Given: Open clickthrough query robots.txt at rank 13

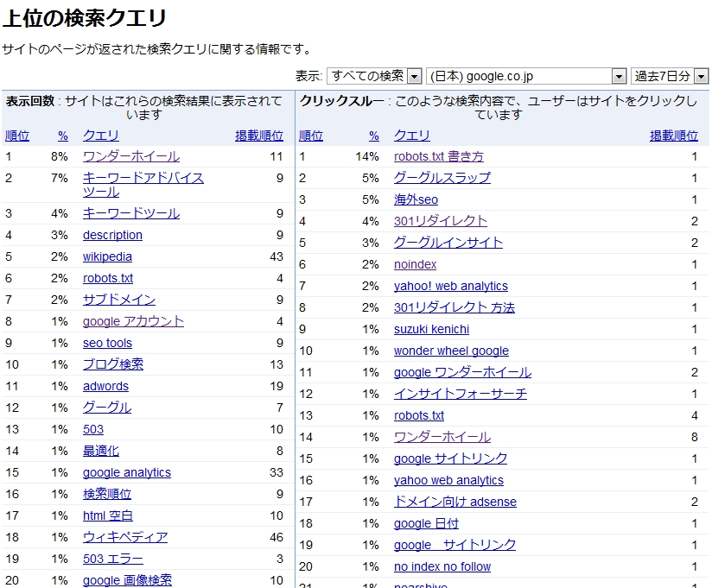Looking at the screenshot, I should (419, 415).
